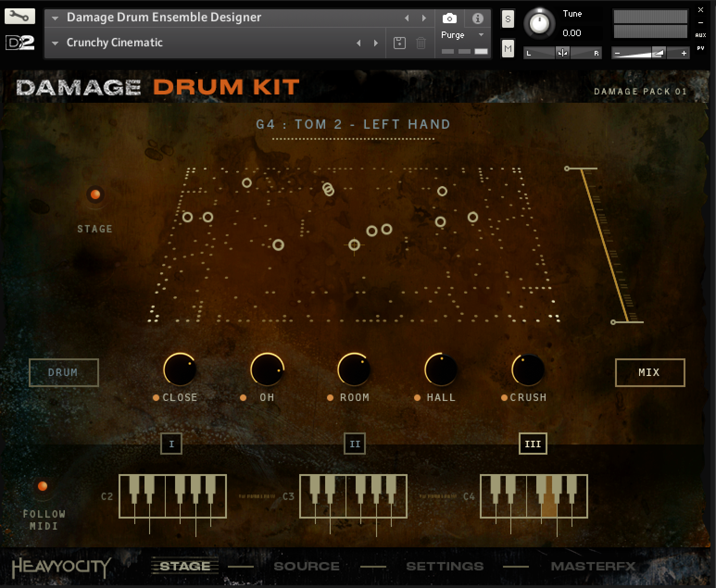Switch to the SOURCE page tab
The width and height of the screenshot is (716, 588).
click(307, 566)
